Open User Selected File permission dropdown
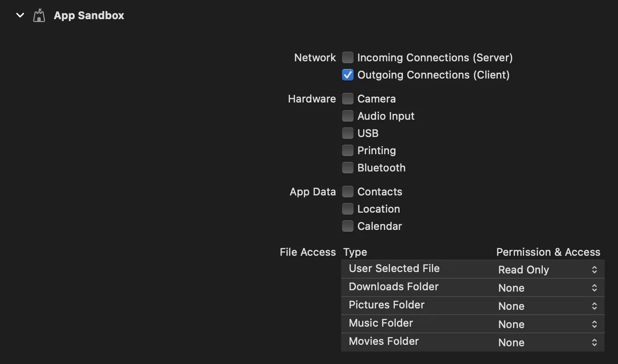This screenshot has width=618, height=364. (548, 270)
